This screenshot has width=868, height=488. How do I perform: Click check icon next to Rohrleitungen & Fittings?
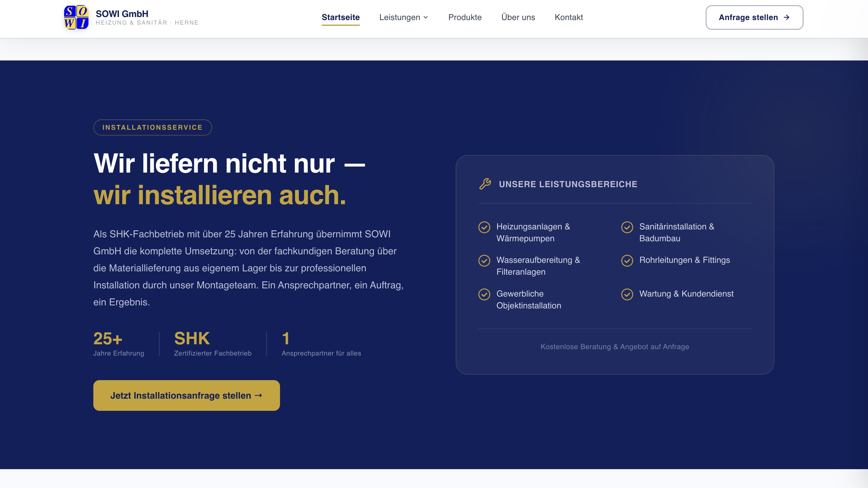[x=627, y=261]
